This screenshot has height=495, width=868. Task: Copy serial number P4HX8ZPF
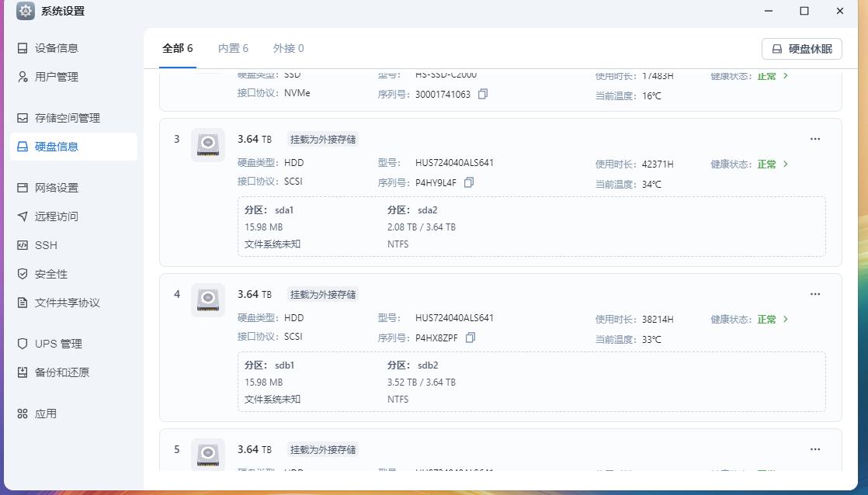pos(470,337)
